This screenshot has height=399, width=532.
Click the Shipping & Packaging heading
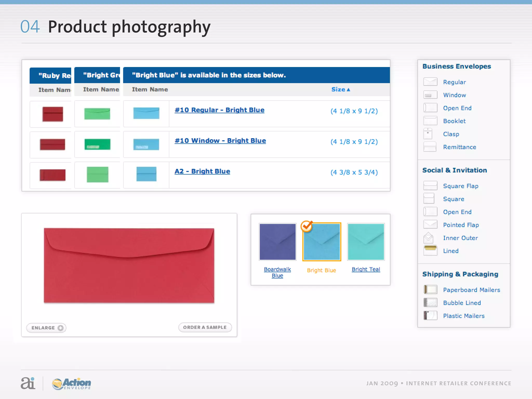(460, 274)
